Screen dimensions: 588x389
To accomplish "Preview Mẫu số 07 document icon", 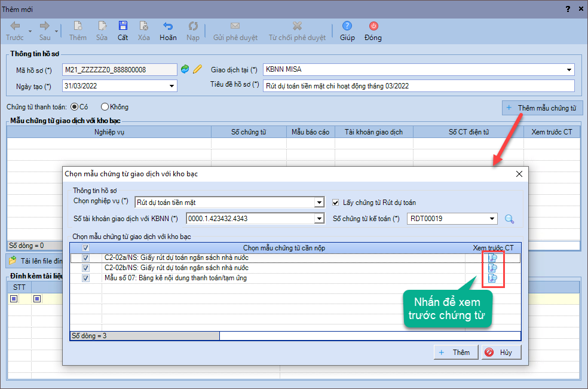I will point(493,278).
